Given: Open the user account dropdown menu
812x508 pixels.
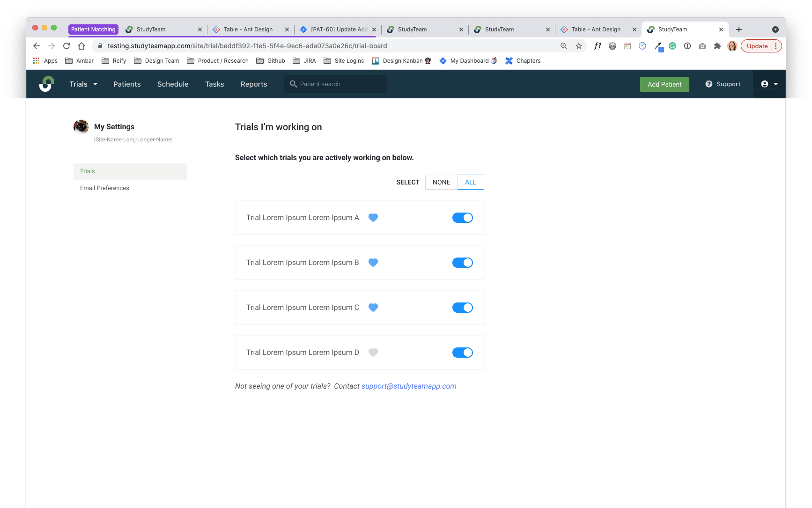Looking at the screenshot, I should [x=769, y=84].
